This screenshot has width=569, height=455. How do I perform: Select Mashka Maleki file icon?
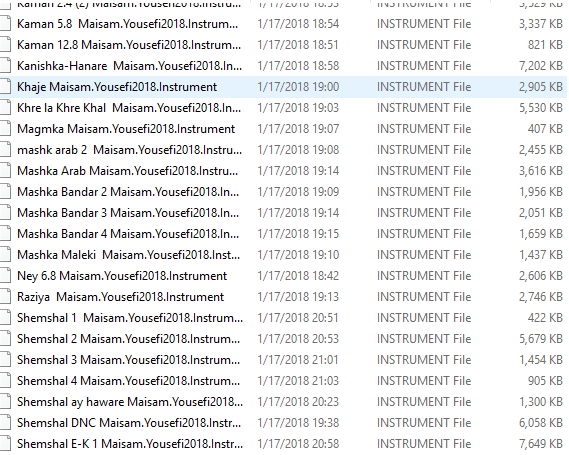click(x=5, y=255)
